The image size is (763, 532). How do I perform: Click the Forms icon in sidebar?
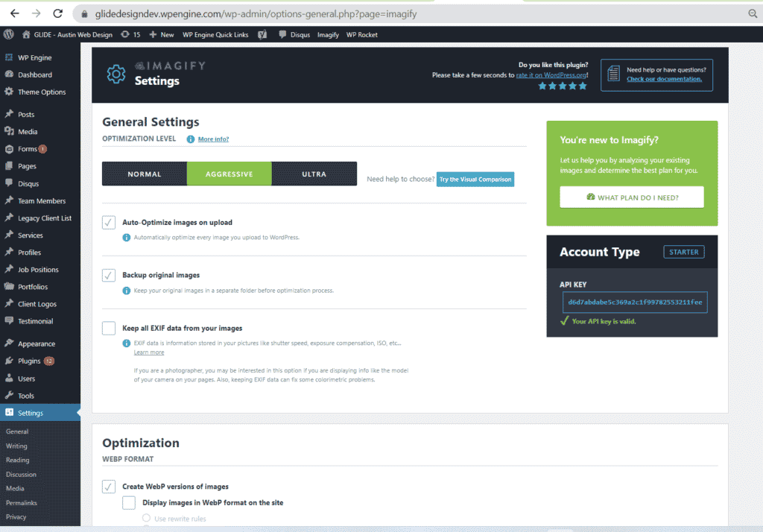point(9,149)
